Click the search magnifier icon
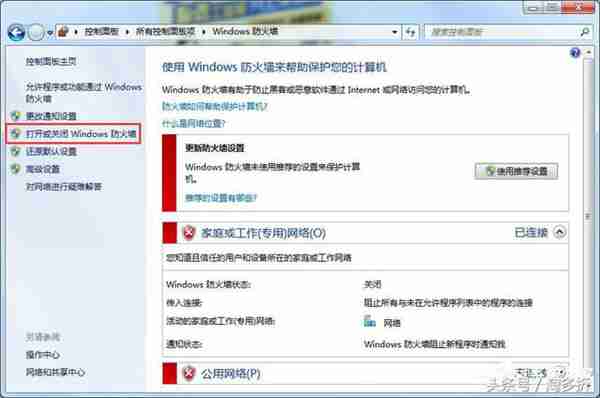The image size is (600, 398). (584, 32)
